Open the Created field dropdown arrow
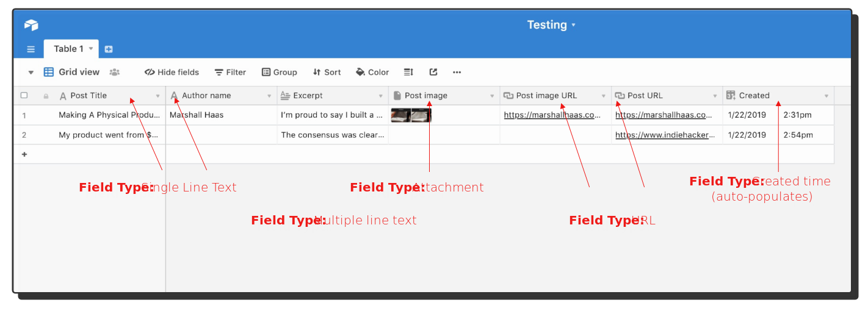The width and height of the screenshot is (868, 322). point(826,96)
